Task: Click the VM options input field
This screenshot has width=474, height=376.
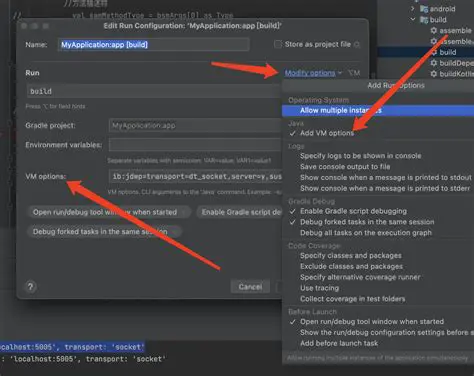Action: click(195, 177)
